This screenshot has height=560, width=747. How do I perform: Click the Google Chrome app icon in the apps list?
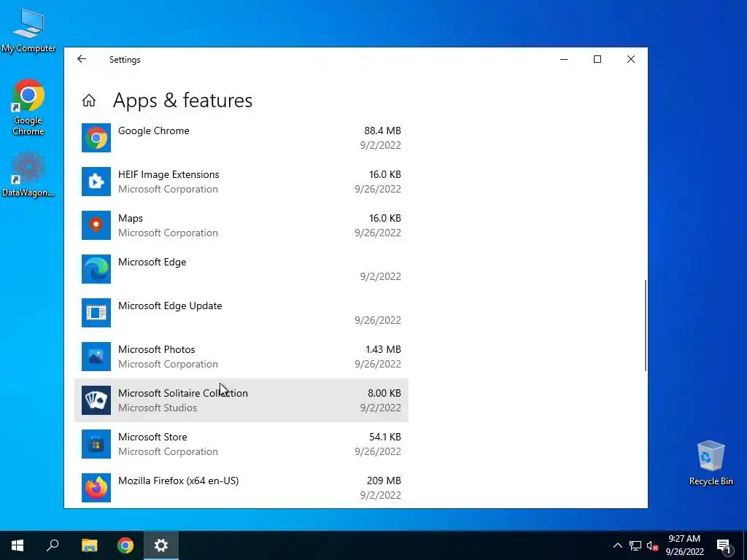96,138
